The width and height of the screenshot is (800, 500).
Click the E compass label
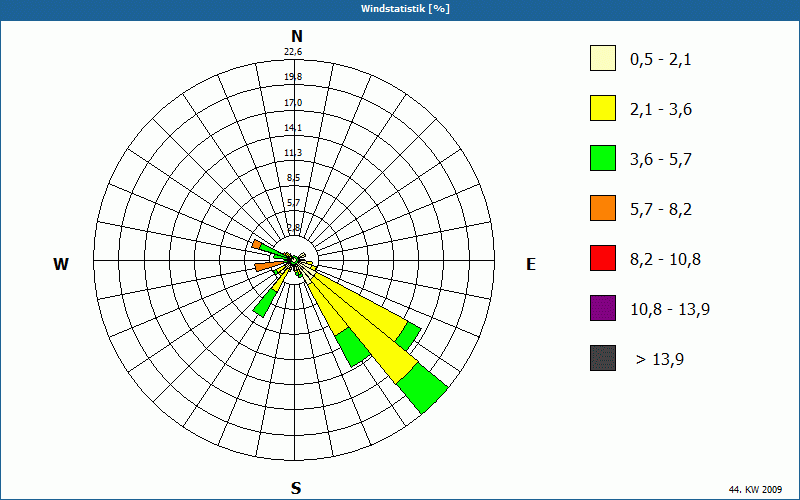(x=531, y=264)
